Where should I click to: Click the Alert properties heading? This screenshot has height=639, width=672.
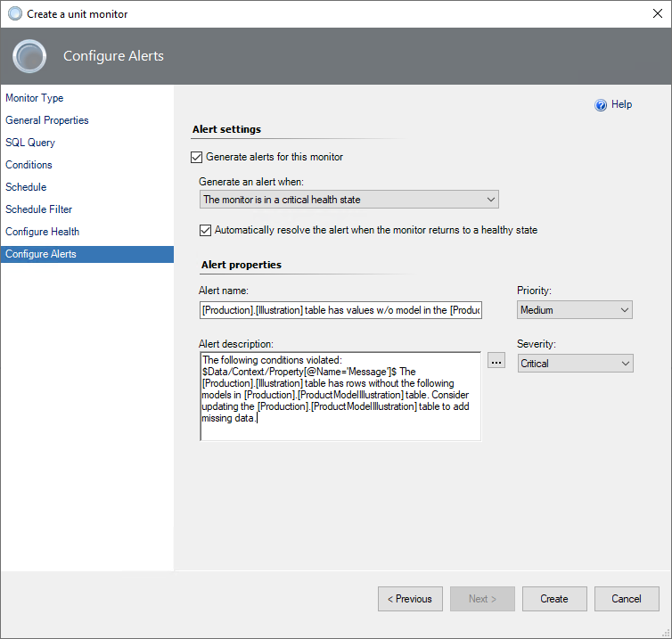[242, 265]
